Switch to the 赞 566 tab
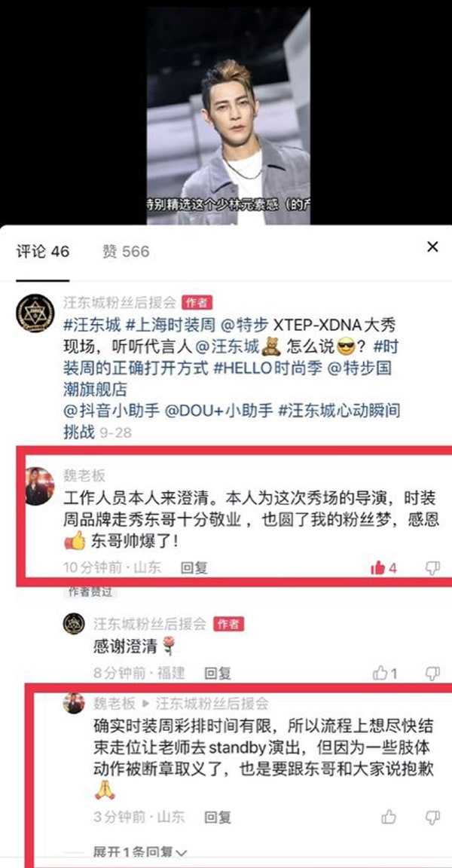 click(x=126, y=252)
